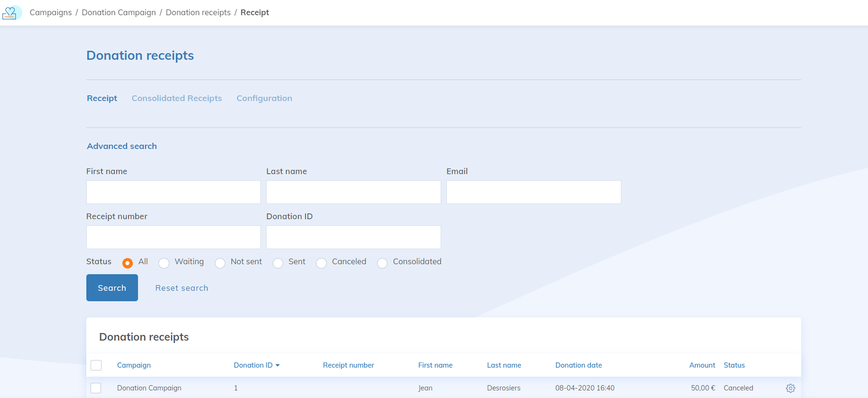Click the Search button
This screenshot has height=398, width=868.
tap(112, 287)
